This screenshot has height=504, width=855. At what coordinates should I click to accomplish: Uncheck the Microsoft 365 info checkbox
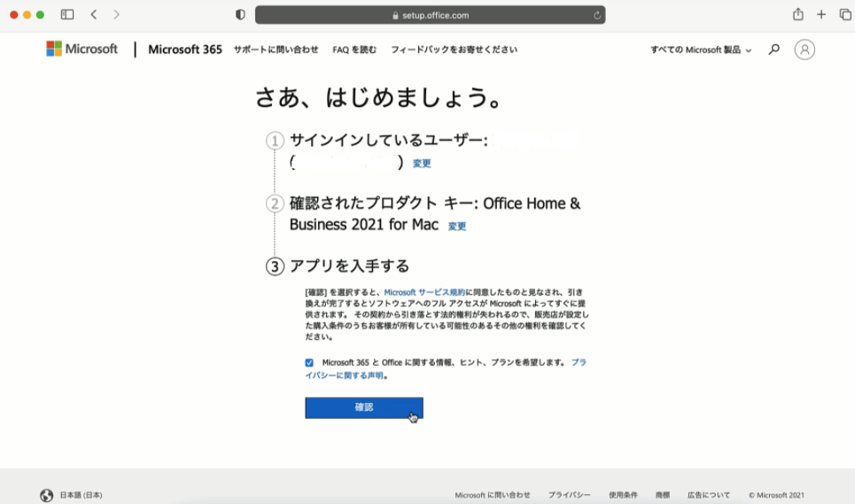[309, 363]
